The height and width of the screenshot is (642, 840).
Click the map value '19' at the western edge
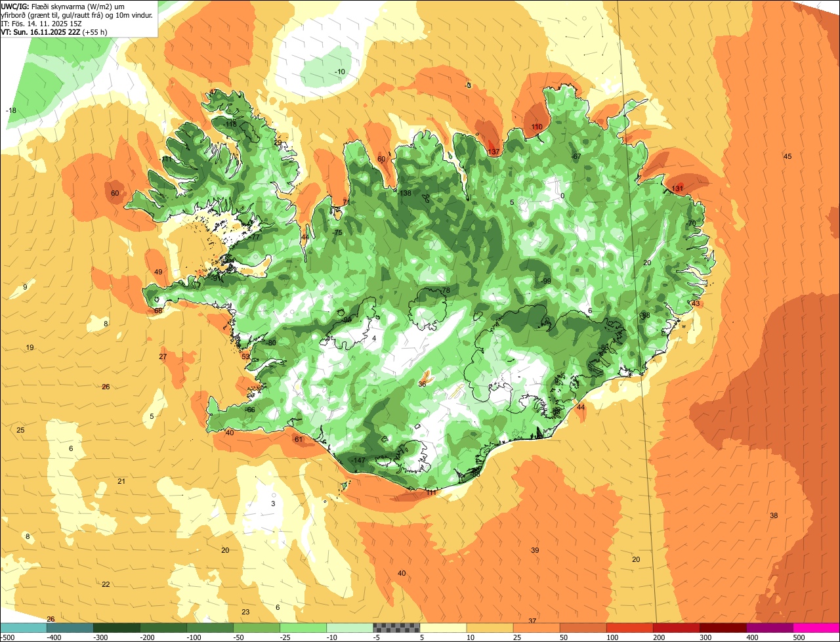(30, 347)
